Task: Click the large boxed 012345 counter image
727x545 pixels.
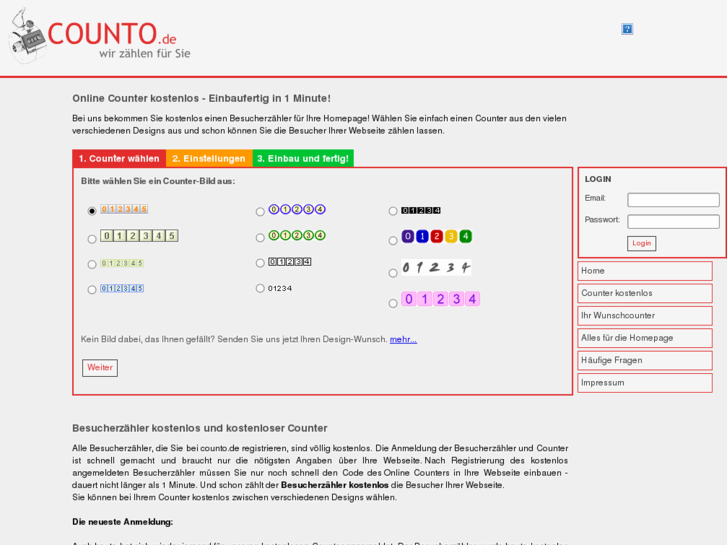Action: (x=140, y=236)
